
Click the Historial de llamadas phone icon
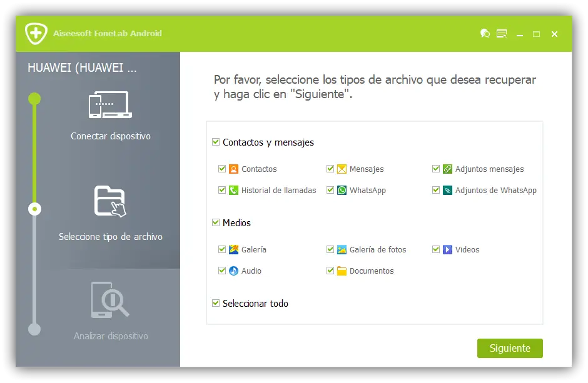click(x=233, y=190)
